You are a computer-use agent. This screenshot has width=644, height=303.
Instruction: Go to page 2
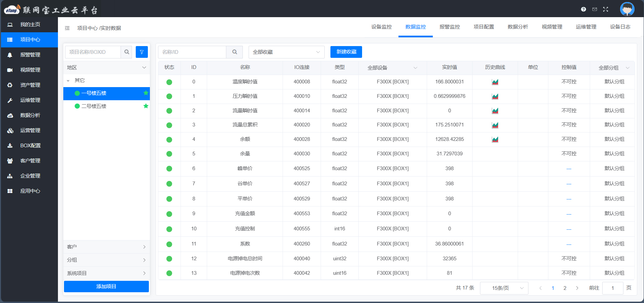point(565,288)
